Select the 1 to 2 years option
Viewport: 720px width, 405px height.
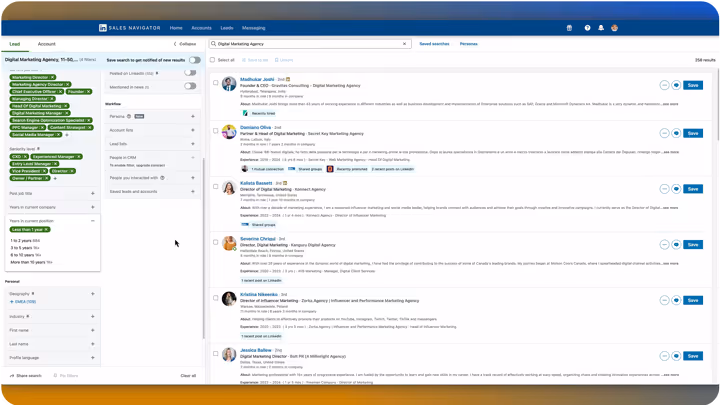[x=25, y=241]
